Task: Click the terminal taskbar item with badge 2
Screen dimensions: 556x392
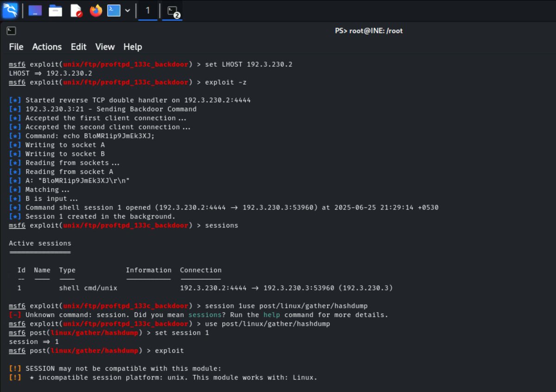Action: 172,11
